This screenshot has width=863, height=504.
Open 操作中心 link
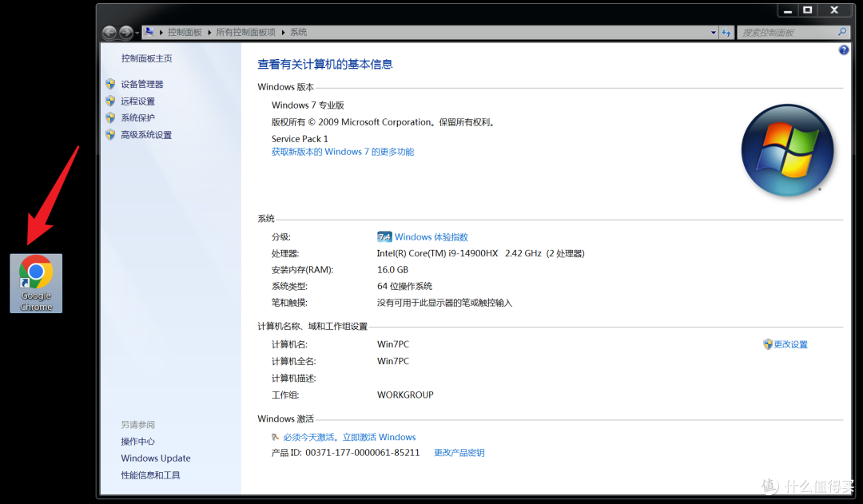click(x=137, y=441)
